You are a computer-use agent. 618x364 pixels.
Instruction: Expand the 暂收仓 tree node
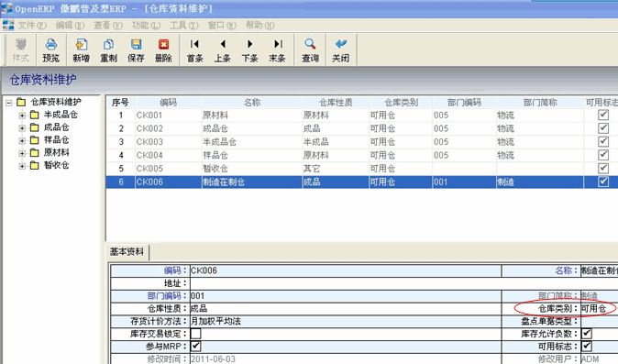(x=22, y=166)
